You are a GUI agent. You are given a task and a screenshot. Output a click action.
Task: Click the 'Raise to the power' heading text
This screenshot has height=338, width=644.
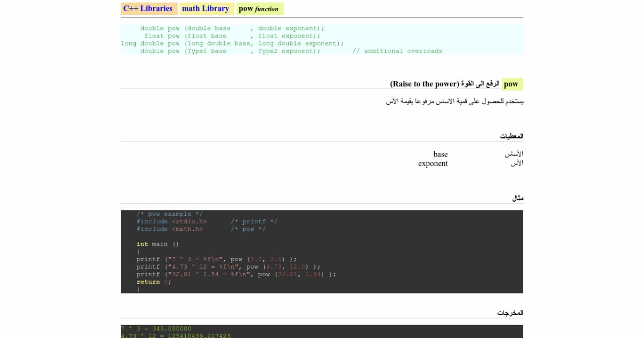pyautogui.click(x=424, y=84)
